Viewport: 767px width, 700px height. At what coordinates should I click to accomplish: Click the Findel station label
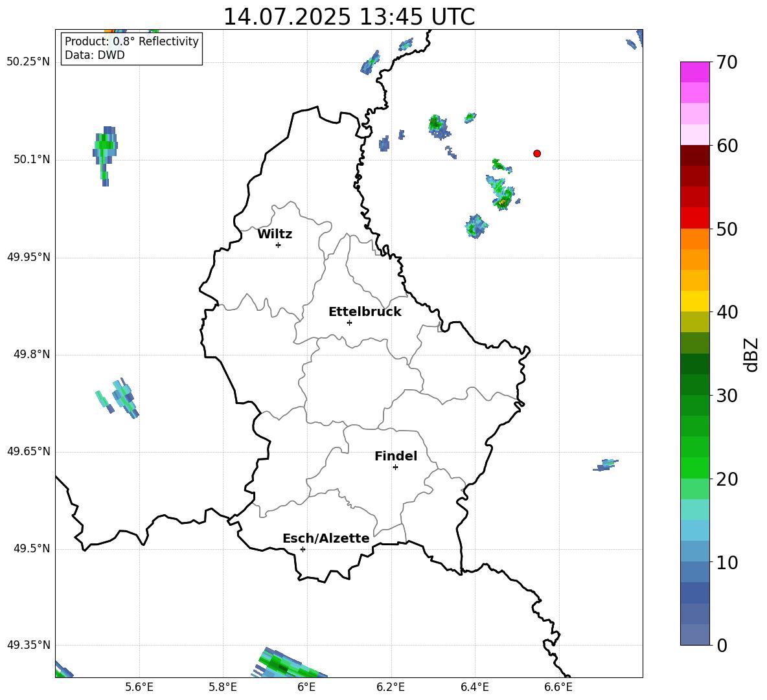click(396, 456)
